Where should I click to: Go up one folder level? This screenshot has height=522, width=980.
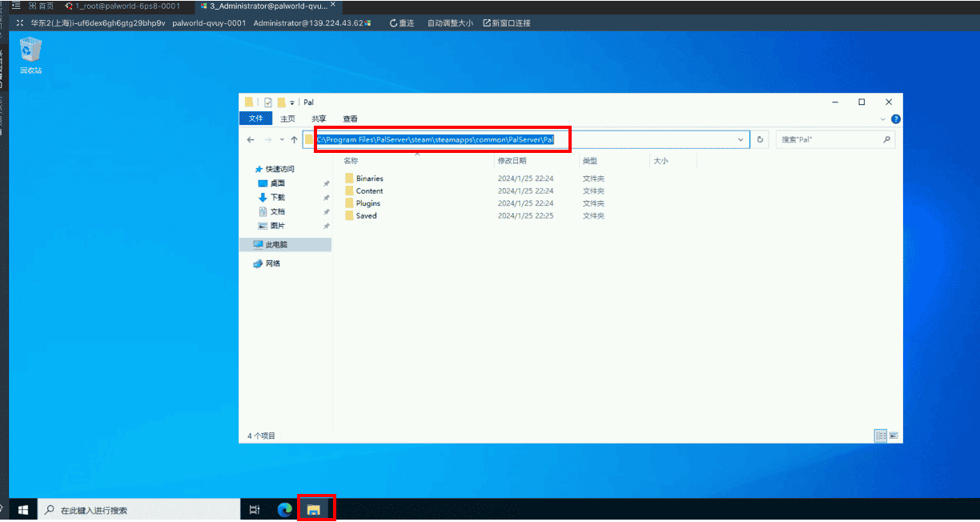295,139
